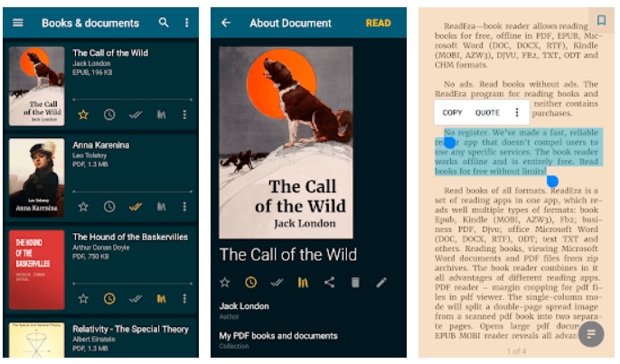Toggle have-read checkmark for Hound of the Baskervilles

(136, 299)
